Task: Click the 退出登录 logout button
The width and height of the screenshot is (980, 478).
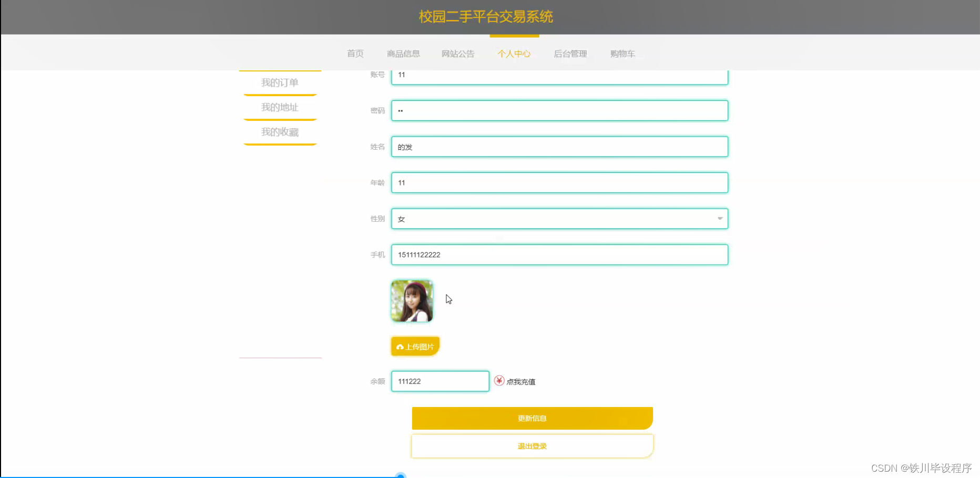Action: point(532,446)
